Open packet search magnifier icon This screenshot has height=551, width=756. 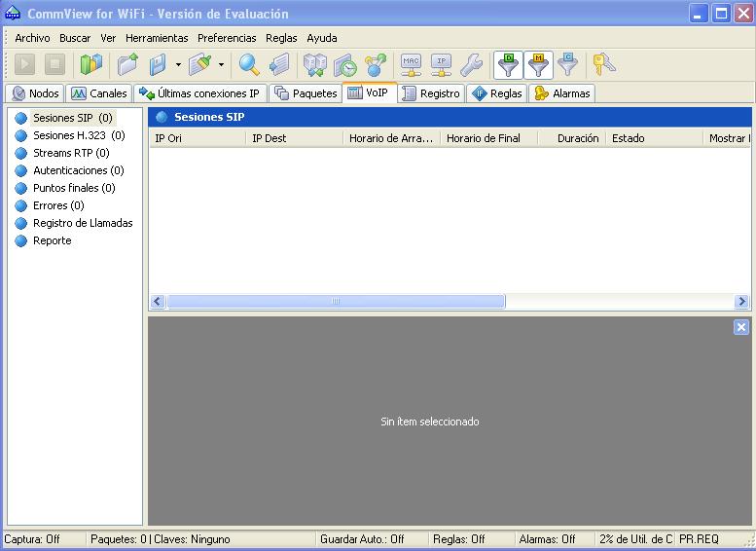click(249, 64)
